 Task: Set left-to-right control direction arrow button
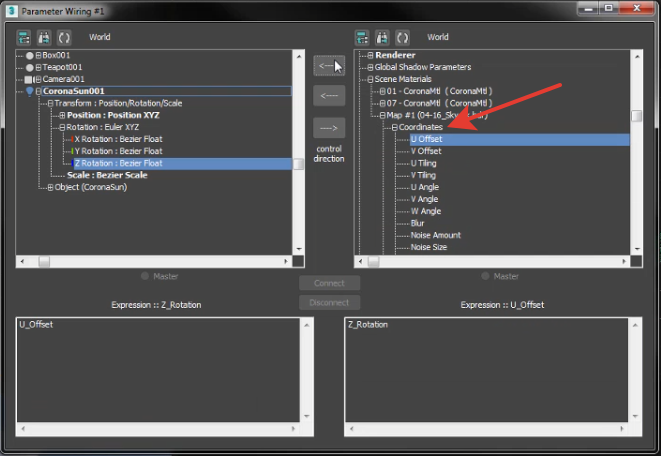(x=329, y=128)
